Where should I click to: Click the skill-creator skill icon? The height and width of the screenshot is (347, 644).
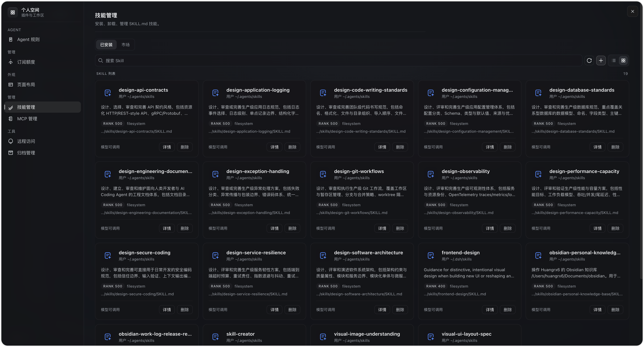215,337
